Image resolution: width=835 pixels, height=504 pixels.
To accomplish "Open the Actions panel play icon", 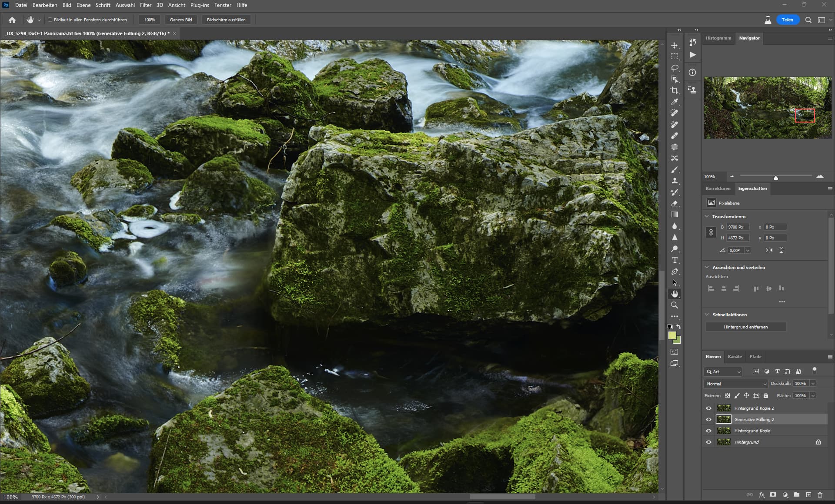I will click(692, 55).
